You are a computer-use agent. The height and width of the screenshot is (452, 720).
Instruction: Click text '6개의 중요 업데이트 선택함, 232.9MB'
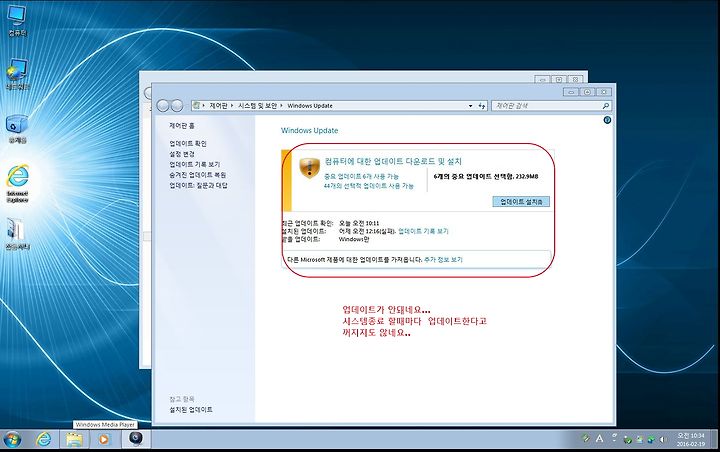486,176
